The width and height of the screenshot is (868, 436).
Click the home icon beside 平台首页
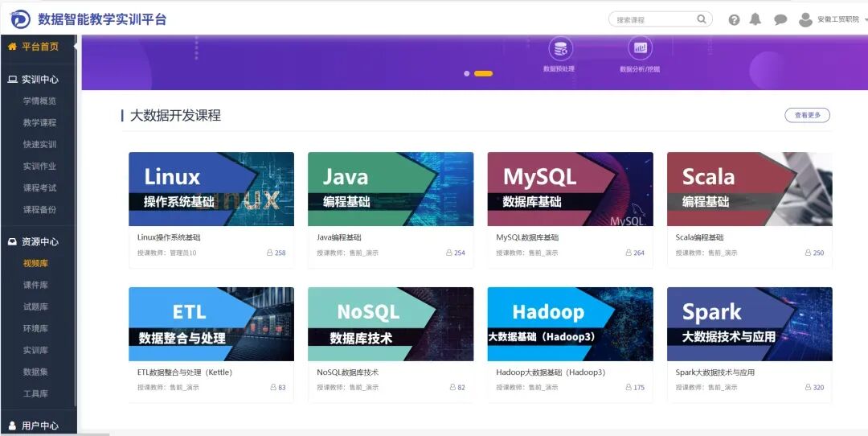click(12, 47)
